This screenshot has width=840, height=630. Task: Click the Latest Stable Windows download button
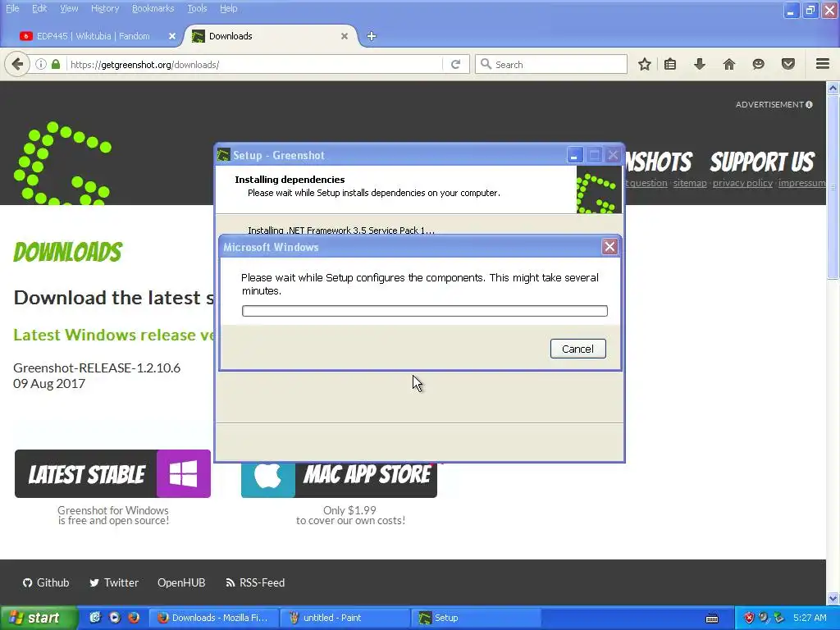tap(112, 473)
